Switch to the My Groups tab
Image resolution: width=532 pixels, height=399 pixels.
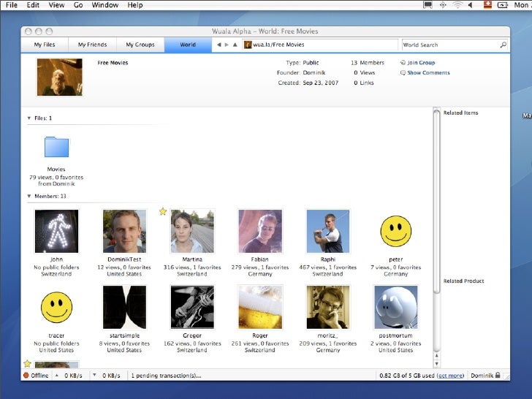140,45
